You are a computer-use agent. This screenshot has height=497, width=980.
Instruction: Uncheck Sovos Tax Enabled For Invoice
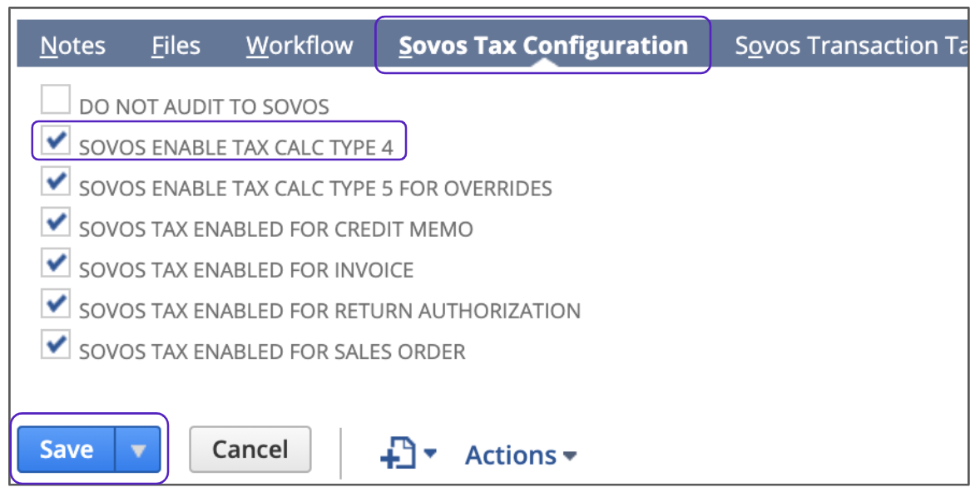click(x=56, y=263)
